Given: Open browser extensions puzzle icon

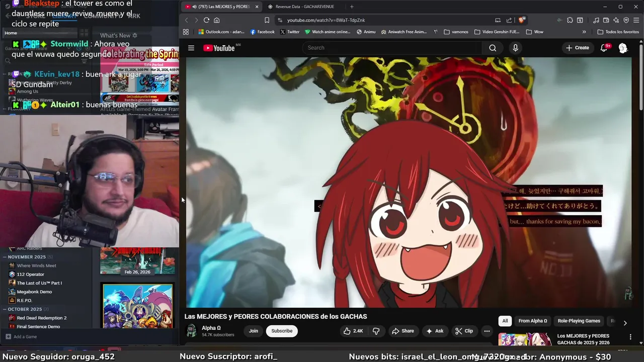Looking at the screenshot, I should tap(570, 20).
